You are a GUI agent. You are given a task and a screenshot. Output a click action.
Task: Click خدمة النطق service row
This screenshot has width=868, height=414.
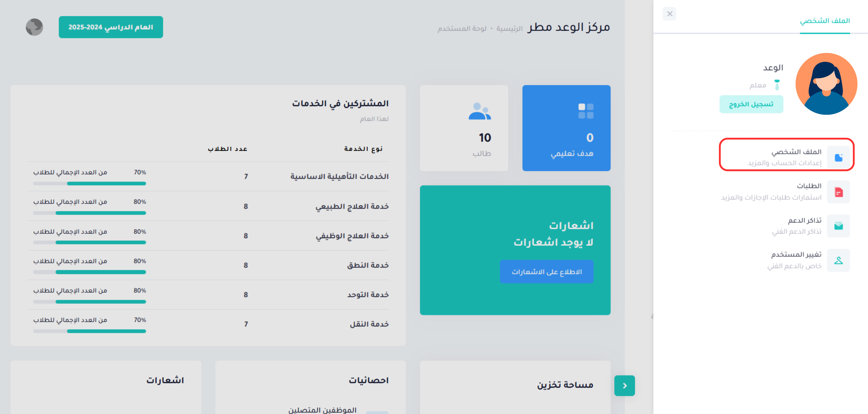[208, 265]
